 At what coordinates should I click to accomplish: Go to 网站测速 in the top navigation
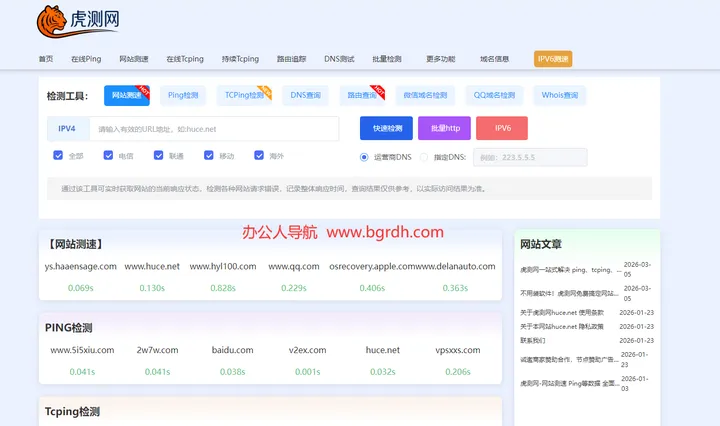tap(134, 59)
